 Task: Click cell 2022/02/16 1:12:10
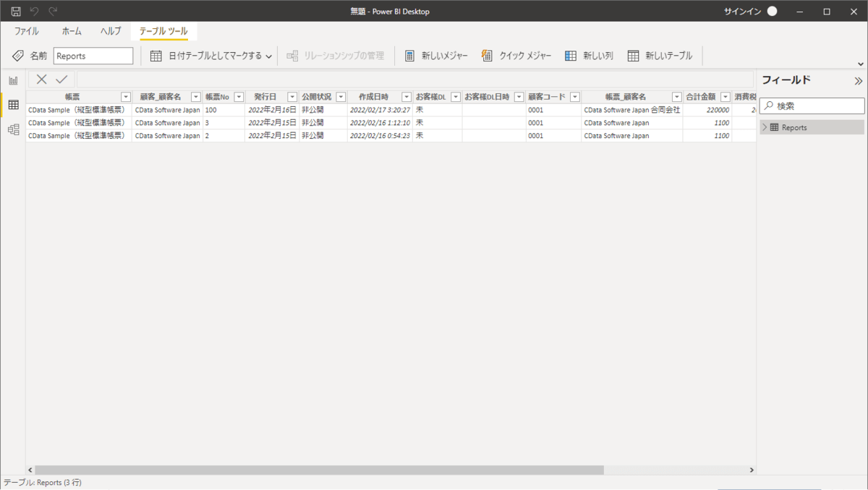[x=380, y=123]
